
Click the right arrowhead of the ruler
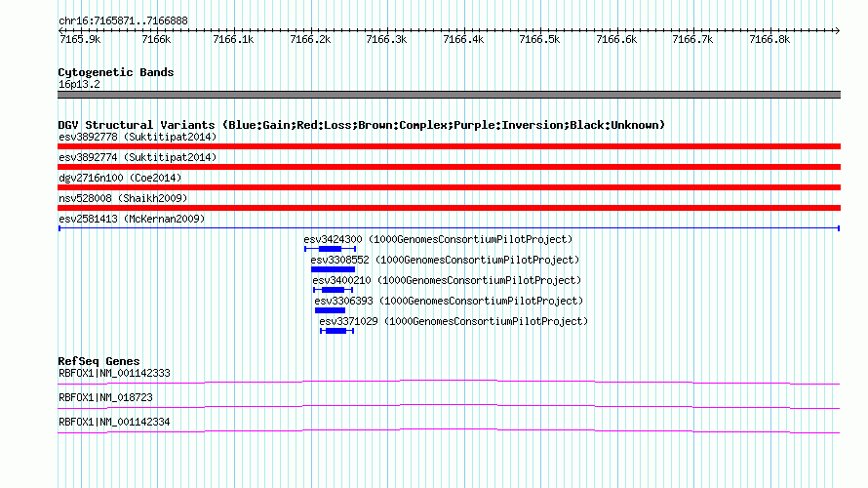pos(837,30)
